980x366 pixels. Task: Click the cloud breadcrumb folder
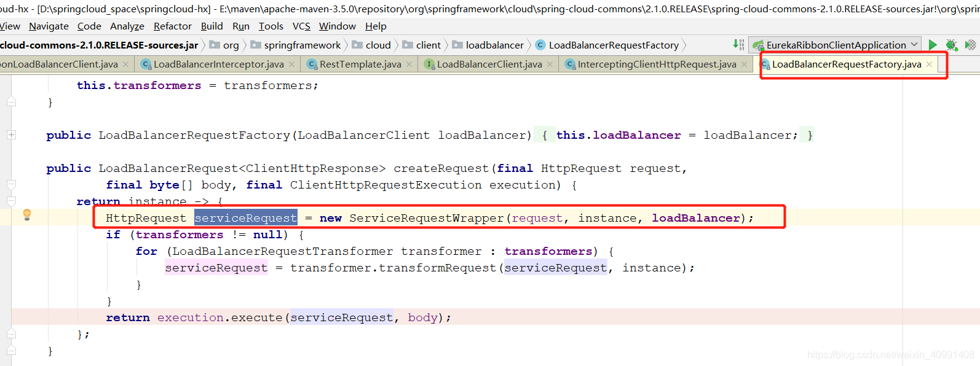pos(372,45)
